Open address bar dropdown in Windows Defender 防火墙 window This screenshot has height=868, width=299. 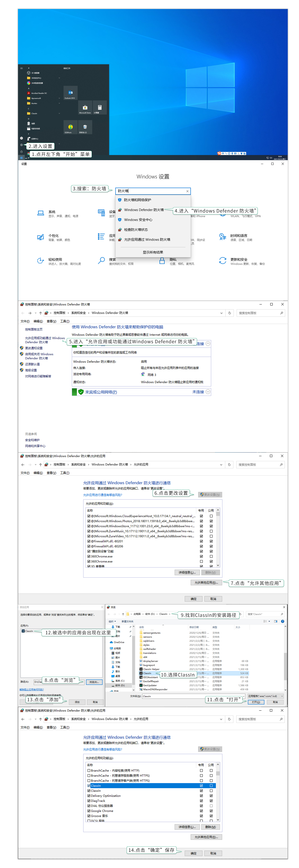point(222,313)
